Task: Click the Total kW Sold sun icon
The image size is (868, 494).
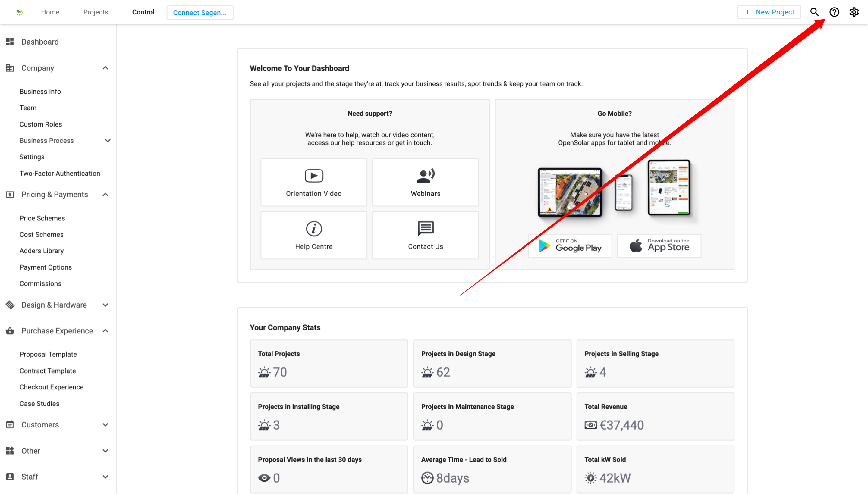Action: [x=590, y=478]
